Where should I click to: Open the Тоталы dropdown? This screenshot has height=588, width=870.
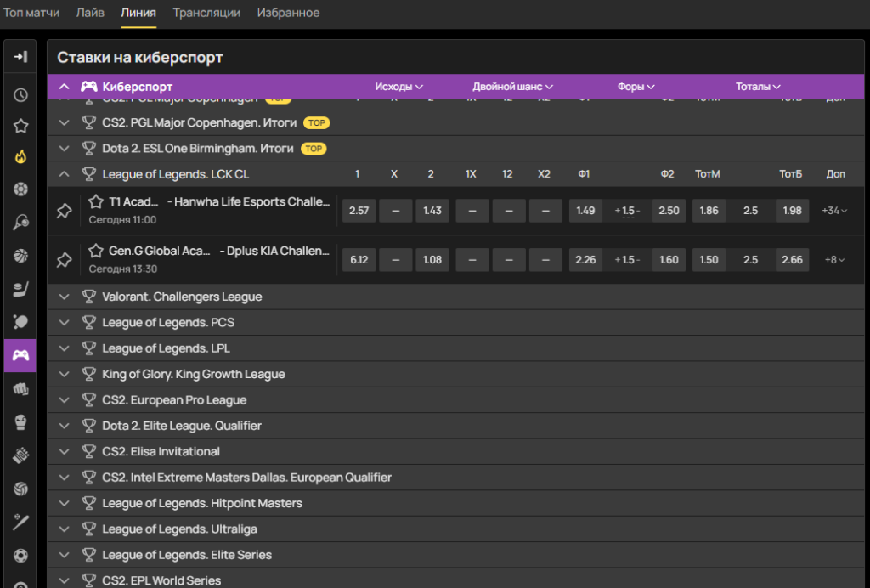(x=758, y=87)
